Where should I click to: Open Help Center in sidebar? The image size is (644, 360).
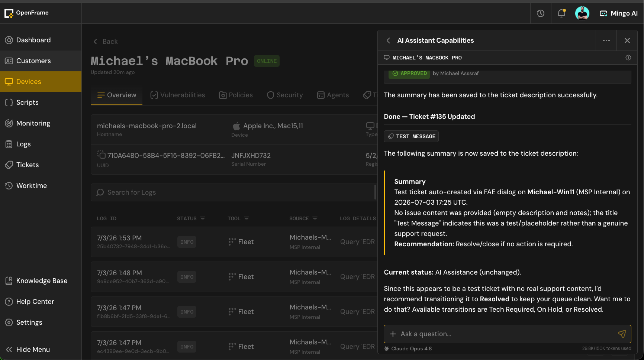41,302
